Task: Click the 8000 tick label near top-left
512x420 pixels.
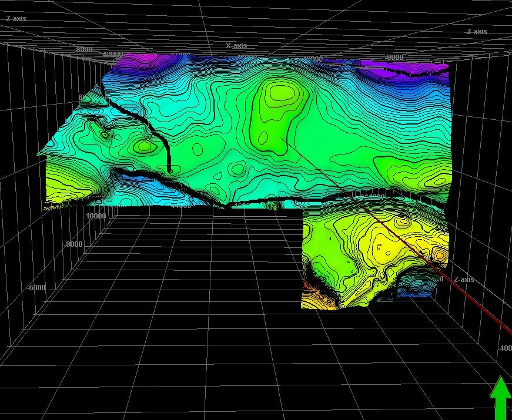Action: pos(84,51)
